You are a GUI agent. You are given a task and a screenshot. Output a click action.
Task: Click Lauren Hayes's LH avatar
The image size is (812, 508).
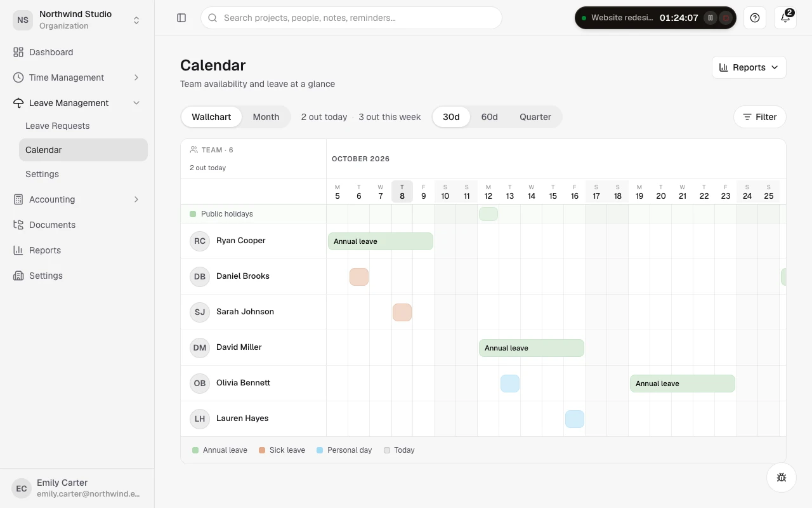click(200, 419)
